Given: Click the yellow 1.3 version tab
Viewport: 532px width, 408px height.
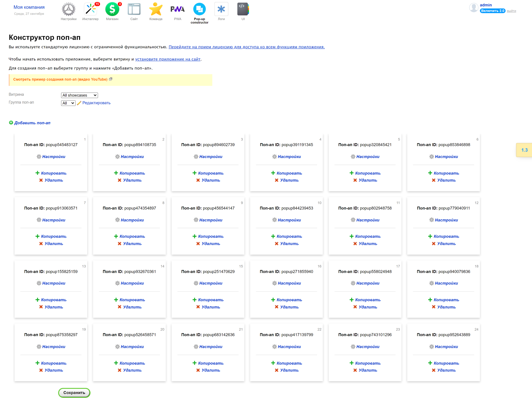Looking at the screenshot, I should 524,150.
